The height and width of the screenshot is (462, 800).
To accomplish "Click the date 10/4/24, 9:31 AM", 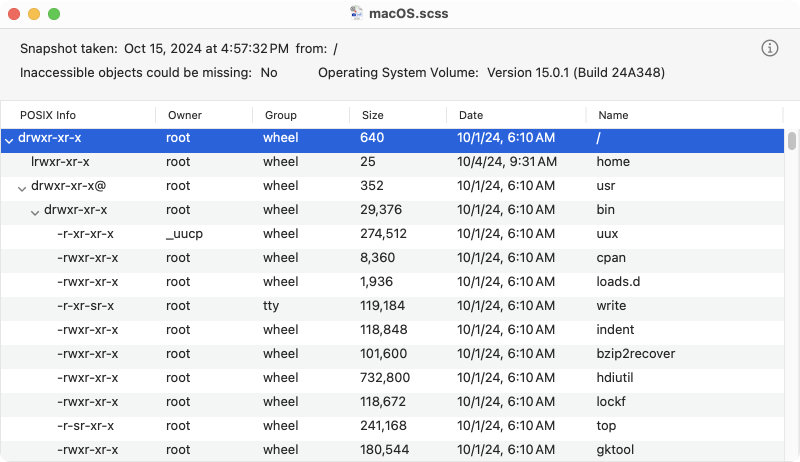I will (507, 162).
